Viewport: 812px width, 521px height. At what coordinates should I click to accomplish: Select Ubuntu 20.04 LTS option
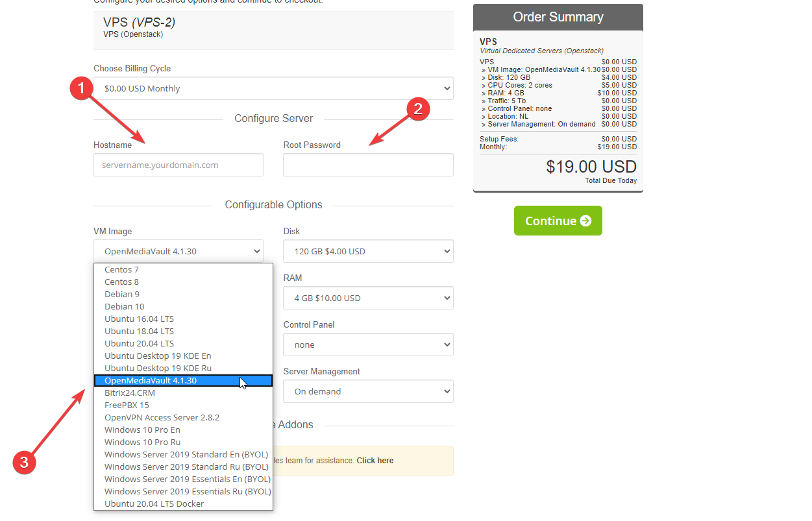(139, 344)
